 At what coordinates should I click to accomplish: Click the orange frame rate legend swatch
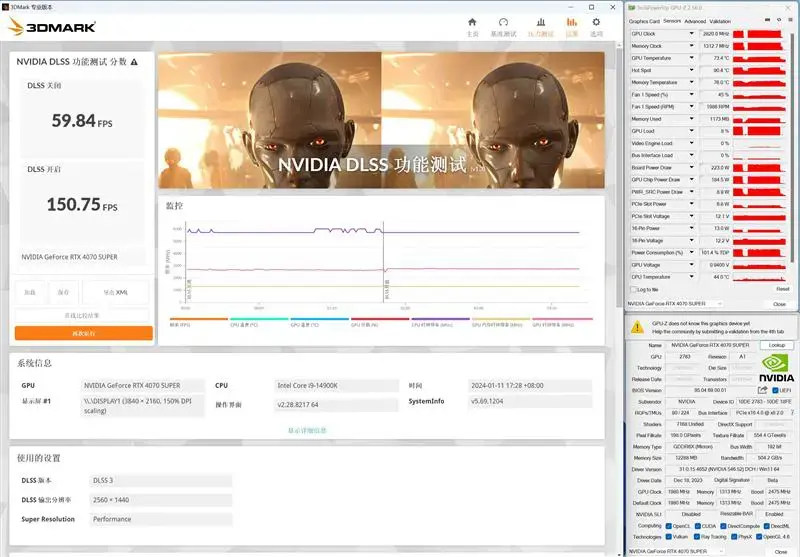click(x=198, y=319)
